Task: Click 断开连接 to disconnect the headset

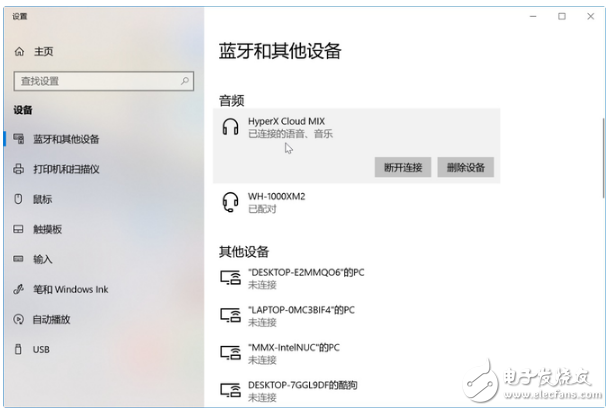Action: (x=403, y=167)
